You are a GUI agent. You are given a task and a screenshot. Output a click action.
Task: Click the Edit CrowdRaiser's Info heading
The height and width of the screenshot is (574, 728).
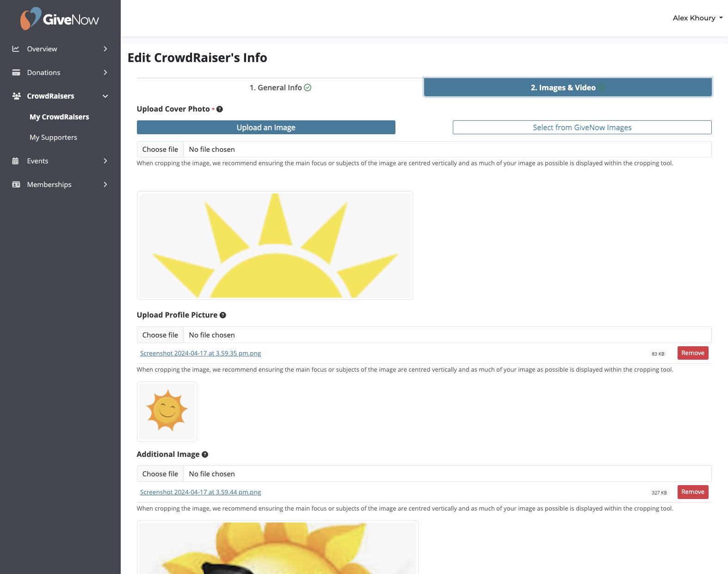point(197,58)
